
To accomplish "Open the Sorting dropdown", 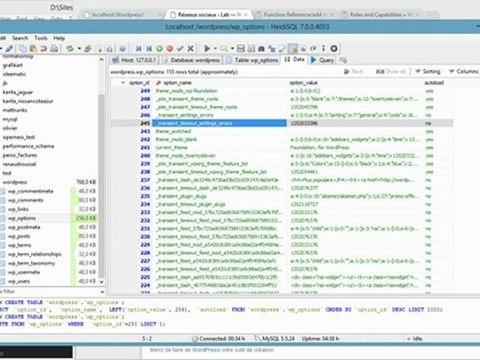I will point(428,71).
